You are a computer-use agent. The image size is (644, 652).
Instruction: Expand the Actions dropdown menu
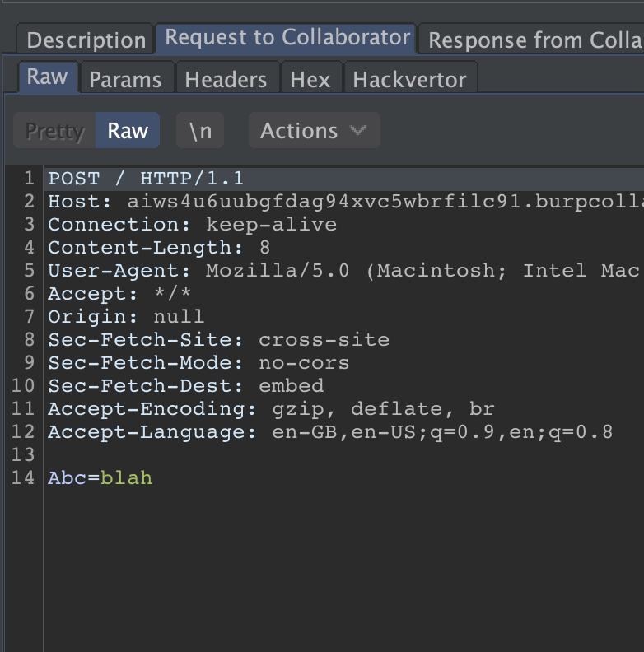[x=313, y=131]
